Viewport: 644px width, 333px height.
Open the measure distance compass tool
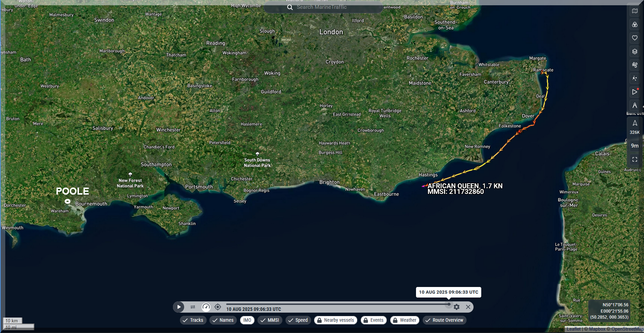pos(635,105)
